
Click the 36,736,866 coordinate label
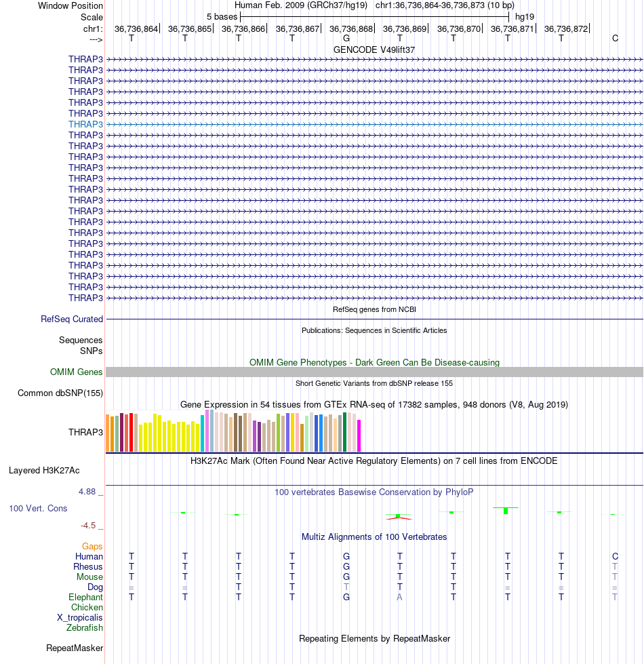[x=243, y=28]
